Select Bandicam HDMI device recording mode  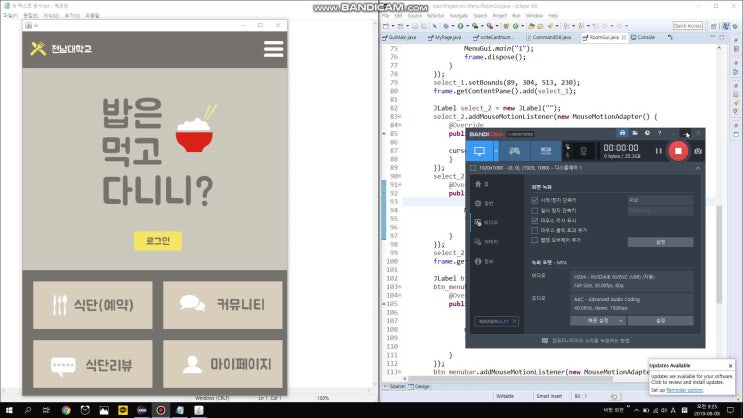546,151
